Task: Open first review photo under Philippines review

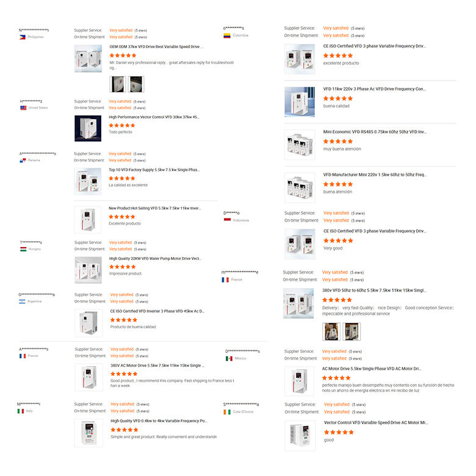Action: click(118, 84)
